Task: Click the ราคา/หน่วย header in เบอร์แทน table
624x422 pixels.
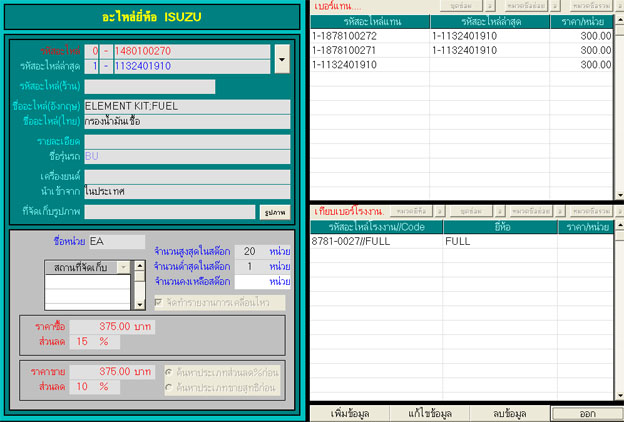Action: (582, 22)
